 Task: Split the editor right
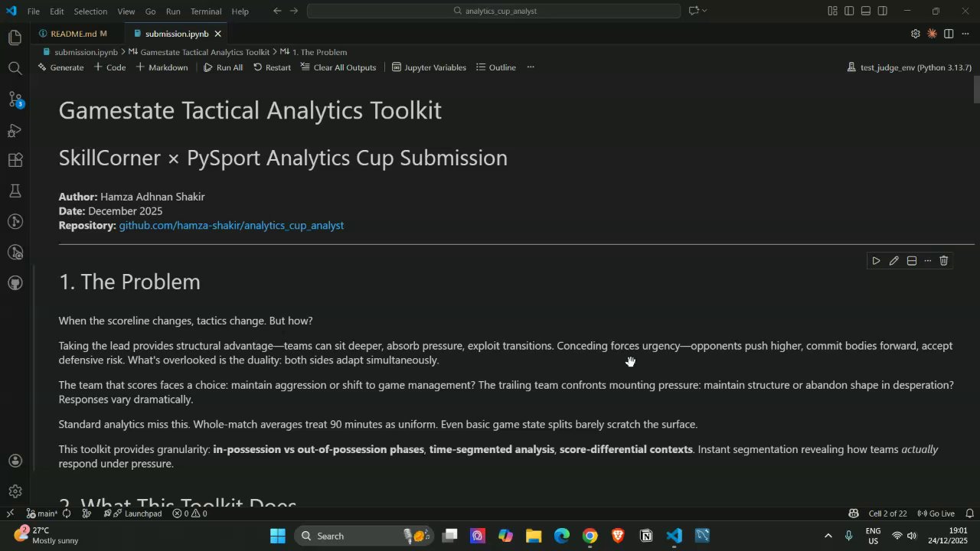[x=949, y=34]
